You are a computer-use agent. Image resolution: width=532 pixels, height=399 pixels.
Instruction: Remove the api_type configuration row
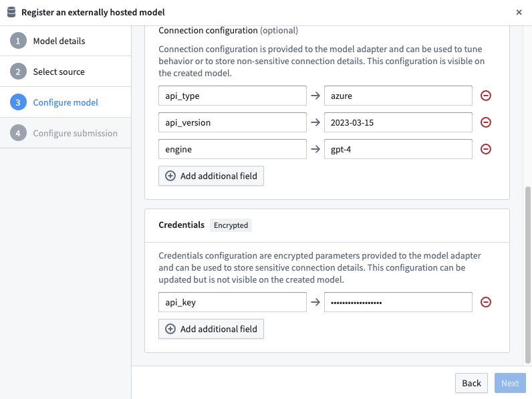(485, 96)
